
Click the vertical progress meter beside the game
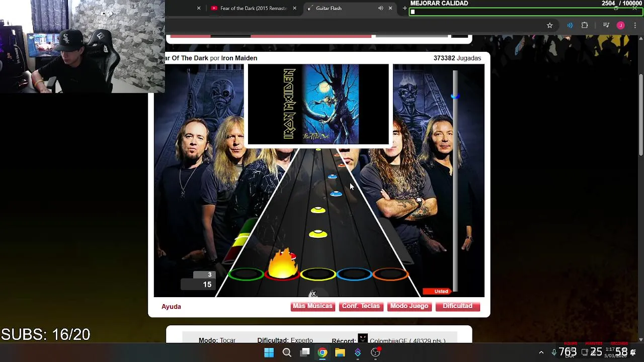point(455,181)
